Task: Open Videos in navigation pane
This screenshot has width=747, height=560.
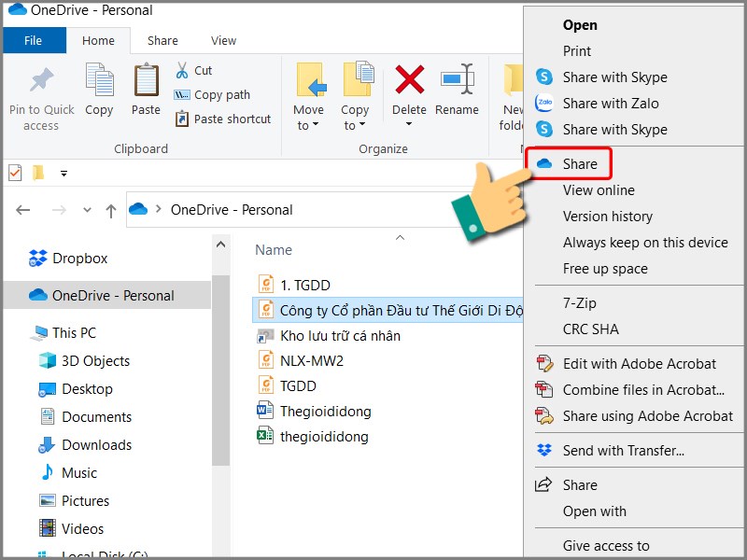Action: [71, 528]
